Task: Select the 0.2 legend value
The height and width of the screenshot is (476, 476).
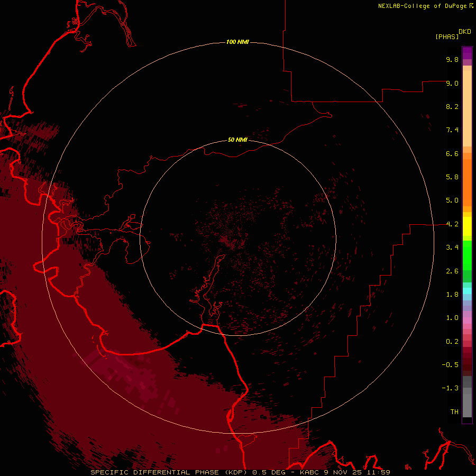Action: point(452,342)
